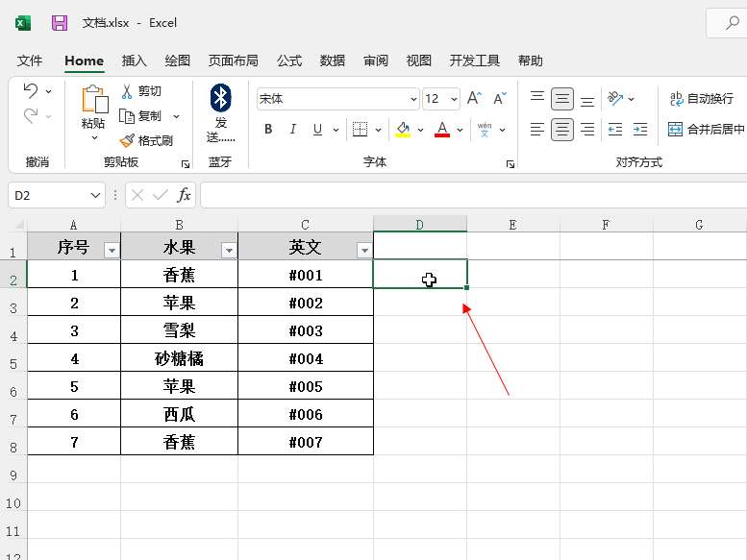Image resolution: width=747 pixels, height=560 pixels.
Task: Click the Undo arrow icon
Action: pos(31,91)
